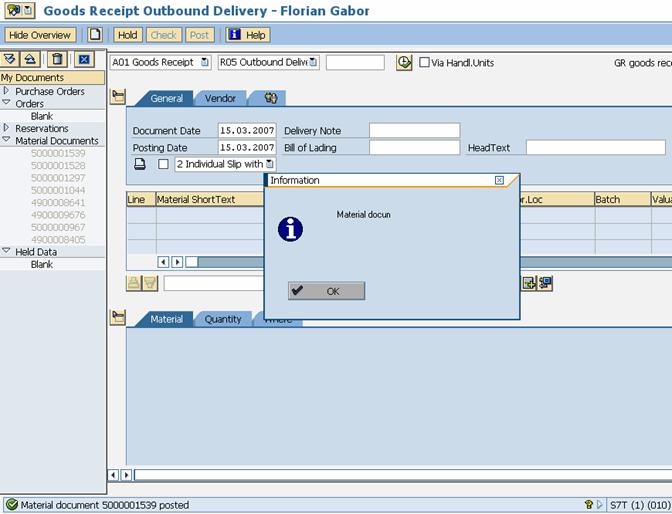This screenshot has width=672, height=514.
Task: Switch to the Vendor tab
Action: (220, 99)
